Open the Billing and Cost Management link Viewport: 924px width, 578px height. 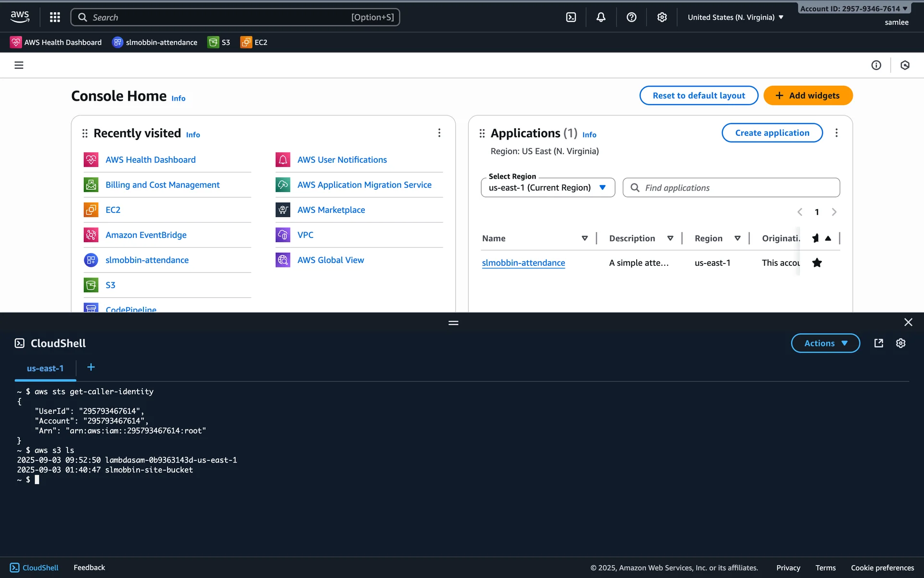tap(162, 185)
